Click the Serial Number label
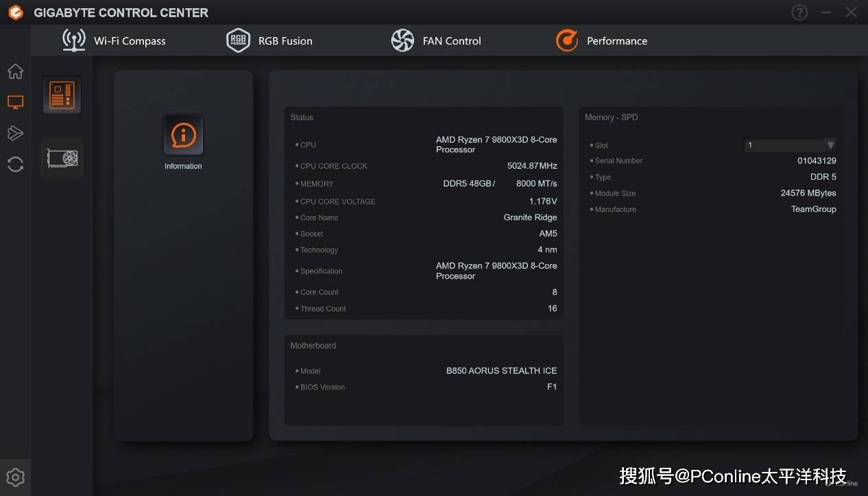This screenshot has height=496, width=868. click(618, 161)
